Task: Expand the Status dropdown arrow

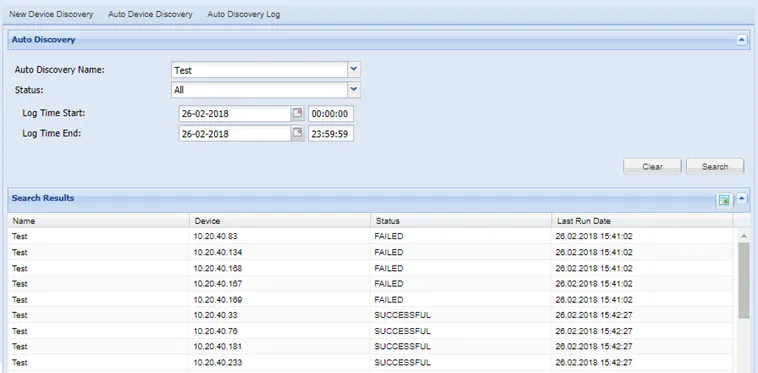Action: click(354, 89)
